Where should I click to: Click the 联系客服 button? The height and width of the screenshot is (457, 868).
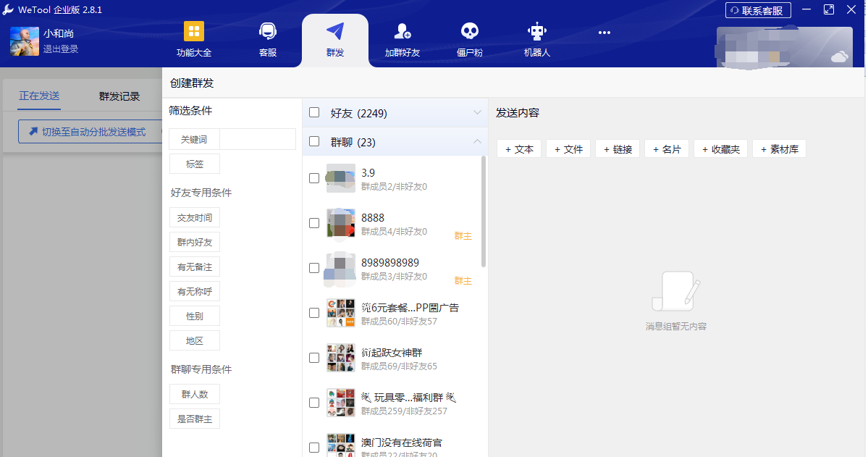[757, 10]
